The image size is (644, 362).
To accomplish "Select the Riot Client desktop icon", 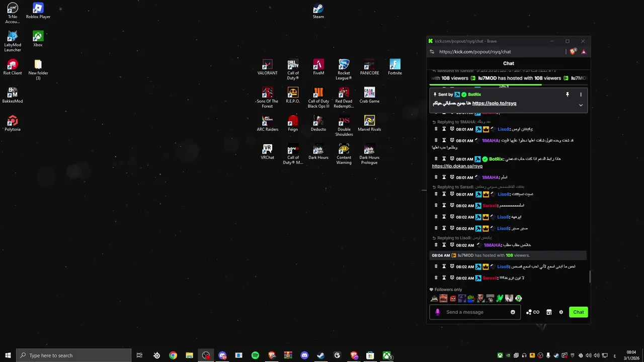I will (13, 67).
